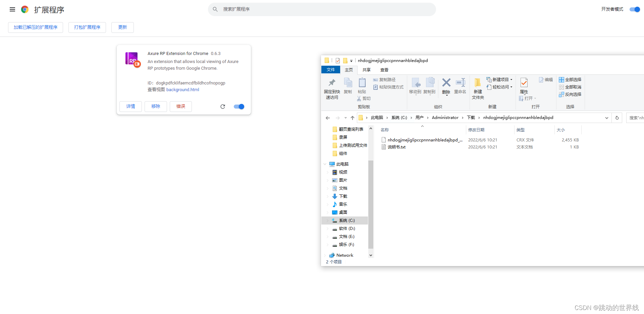Remove the Axure RP extension

(156, 107)
